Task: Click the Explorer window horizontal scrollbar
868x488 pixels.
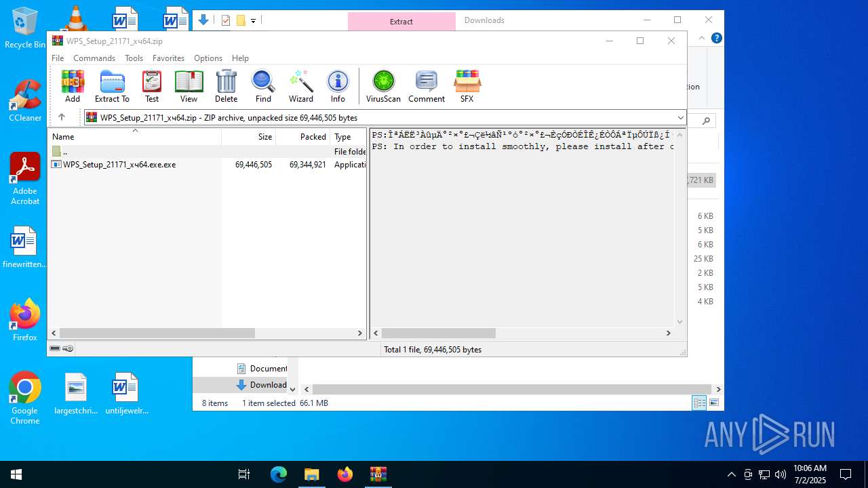Action: [512, 389]
